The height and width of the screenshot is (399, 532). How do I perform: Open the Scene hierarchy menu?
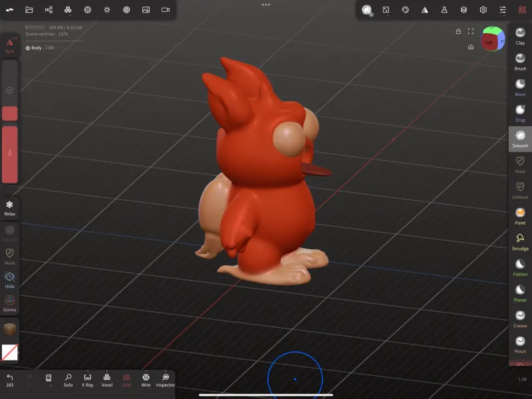click(49, 10)
